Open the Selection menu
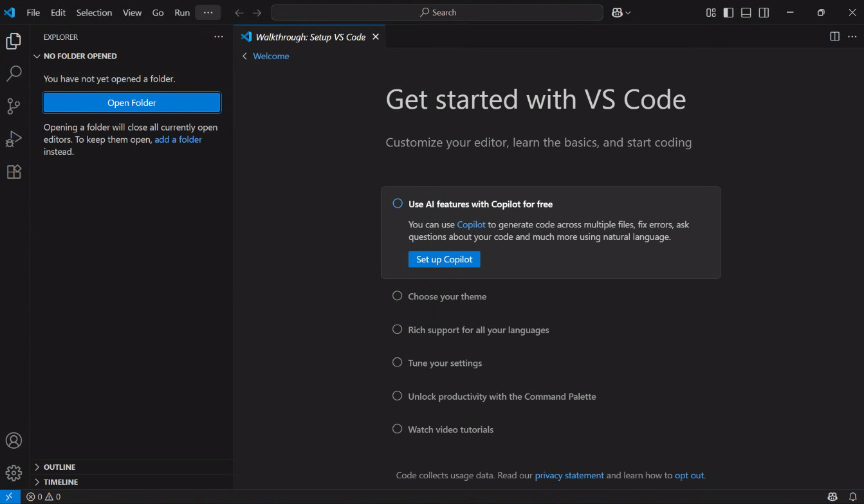The image size is (864, 504). pyautogui.click(x=94, y=12)
